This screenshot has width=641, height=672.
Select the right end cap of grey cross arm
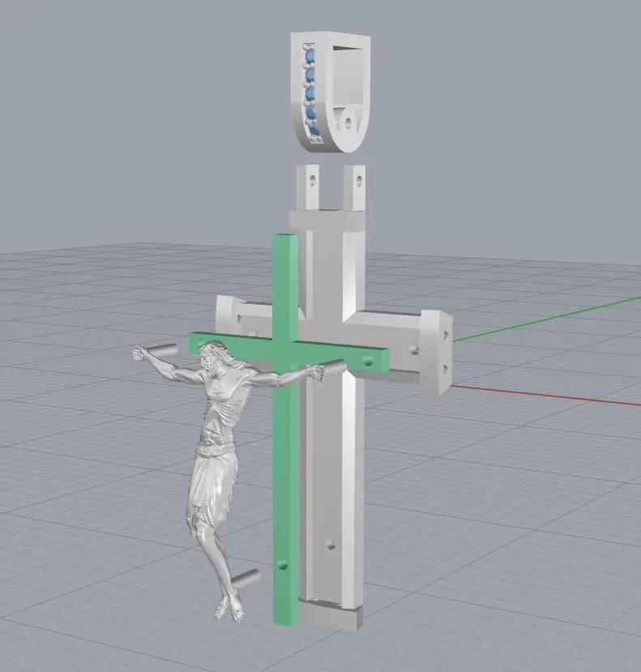point(436,352)
